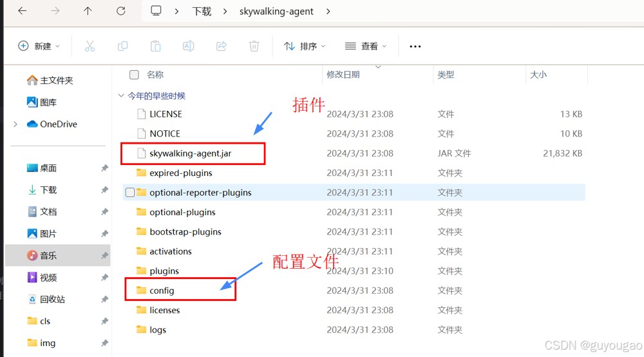Open 图片 in quick access
Image resolution: width=644 pixels, height=357 pixels.
[41, 233]
